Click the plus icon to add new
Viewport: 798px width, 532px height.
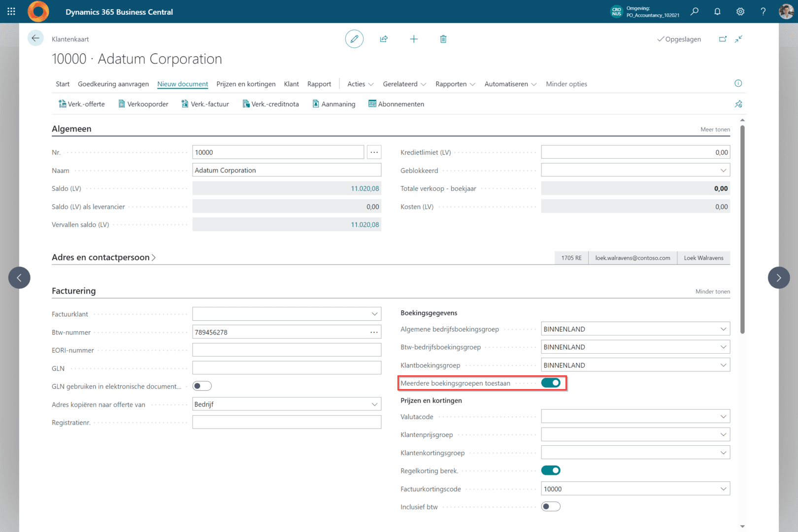pyautogui.click(x=414, y=39)
